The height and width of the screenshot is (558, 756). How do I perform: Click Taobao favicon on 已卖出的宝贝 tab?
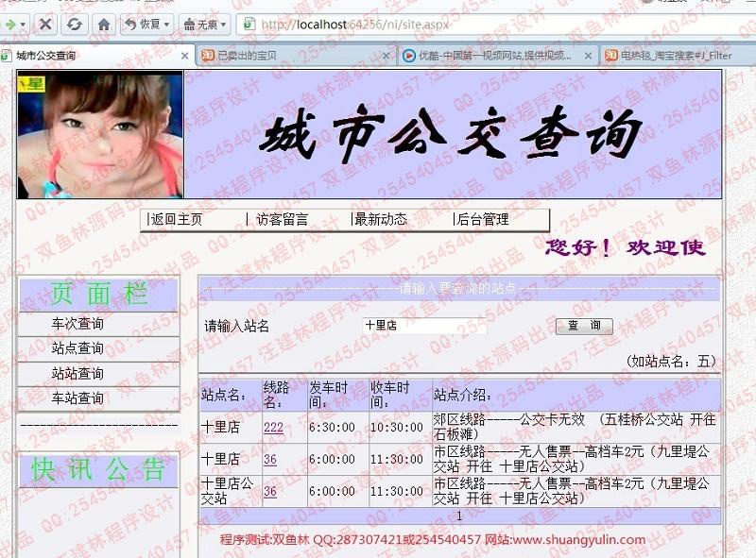207,56
